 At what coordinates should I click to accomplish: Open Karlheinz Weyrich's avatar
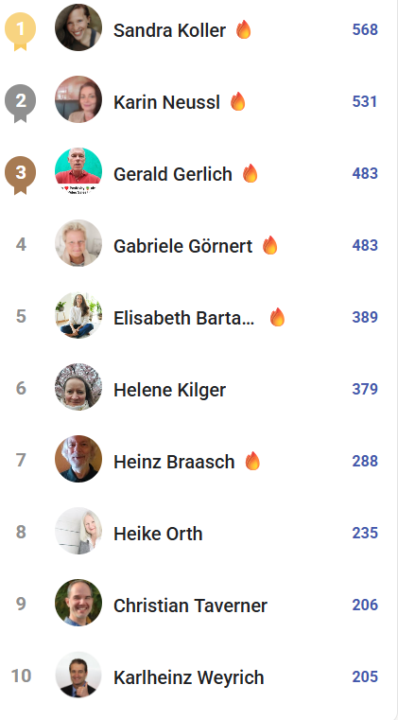(78, 675)
